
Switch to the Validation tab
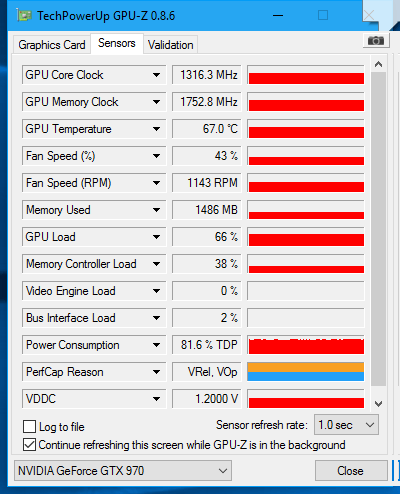tap(171, 45)
